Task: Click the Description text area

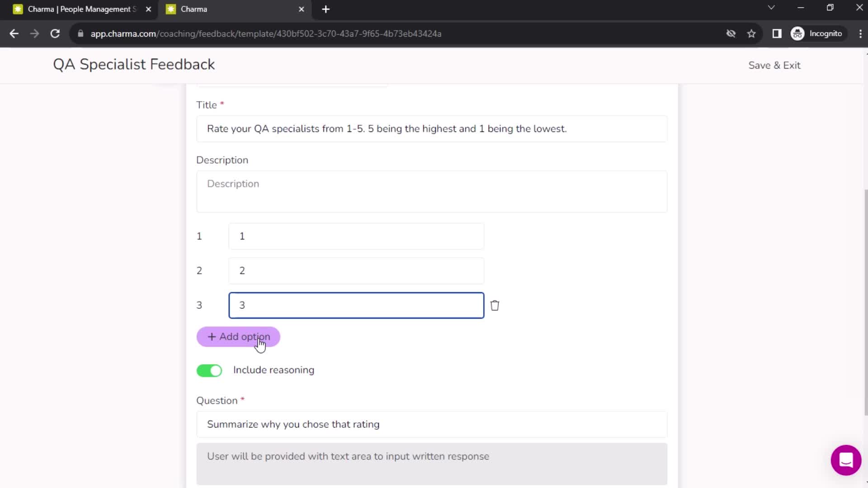Action: click(x=432, y=192)
